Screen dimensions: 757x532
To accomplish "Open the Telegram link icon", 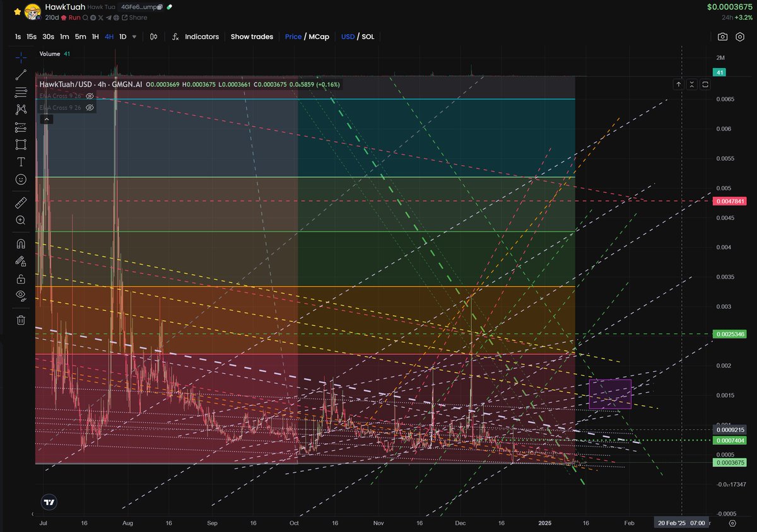I will pyautogui.click(x=109, y=18).
